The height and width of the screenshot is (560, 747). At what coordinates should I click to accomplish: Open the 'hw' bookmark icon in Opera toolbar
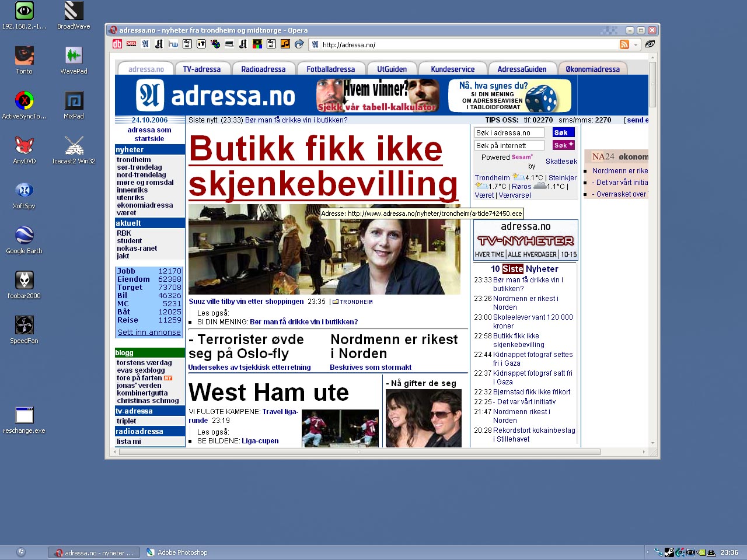(x=173, y=44)
